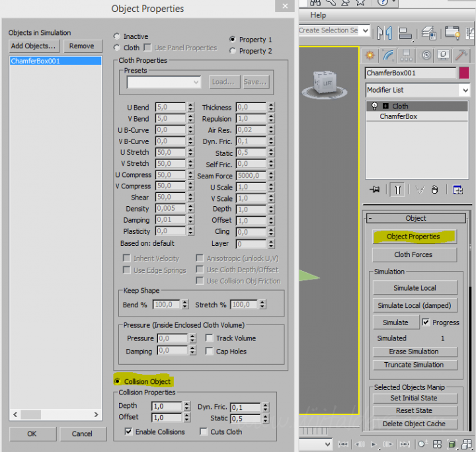The image size is (476, 452).
Task: Click the Pin Stack icon
Action: [x=375, y=190]
